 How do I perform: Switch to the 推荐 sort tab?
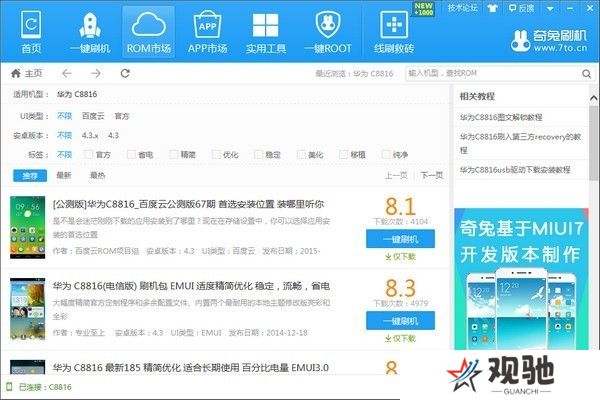pyautogui.click(x=30, y=176)
